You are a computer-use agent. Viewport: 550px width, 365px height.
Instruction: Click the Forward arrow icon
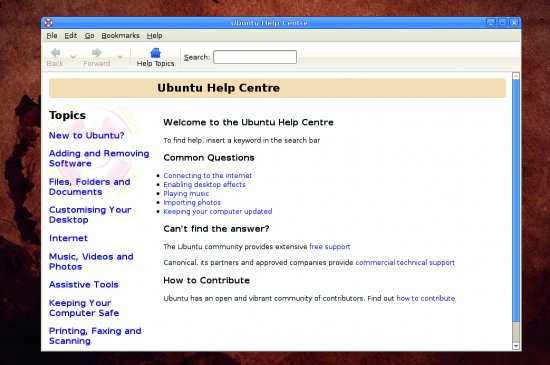point(96,53)
